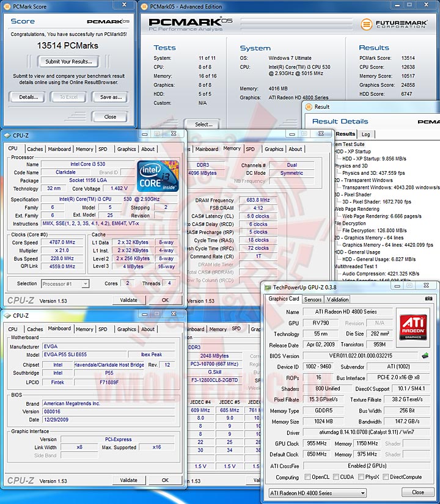
Task: Open the Validation tab in GPU-Z
Action: (x=337, y=299)
